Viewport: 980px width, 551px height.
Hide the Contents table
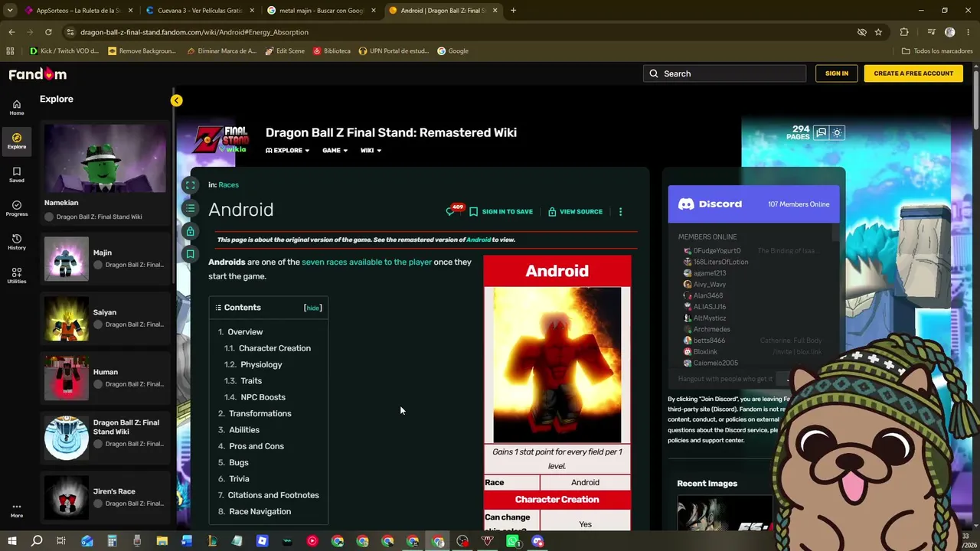click(312, 308)
